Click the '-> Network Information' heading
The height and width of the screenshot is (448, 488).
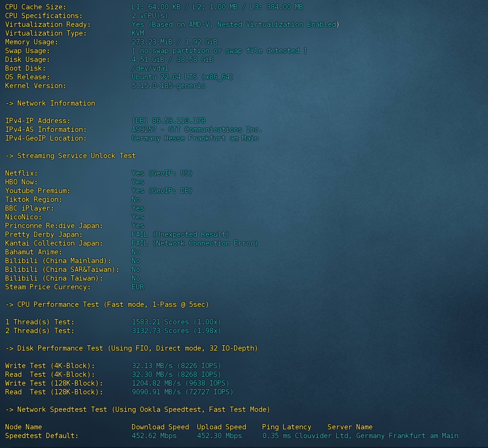[x=50, y=103]
